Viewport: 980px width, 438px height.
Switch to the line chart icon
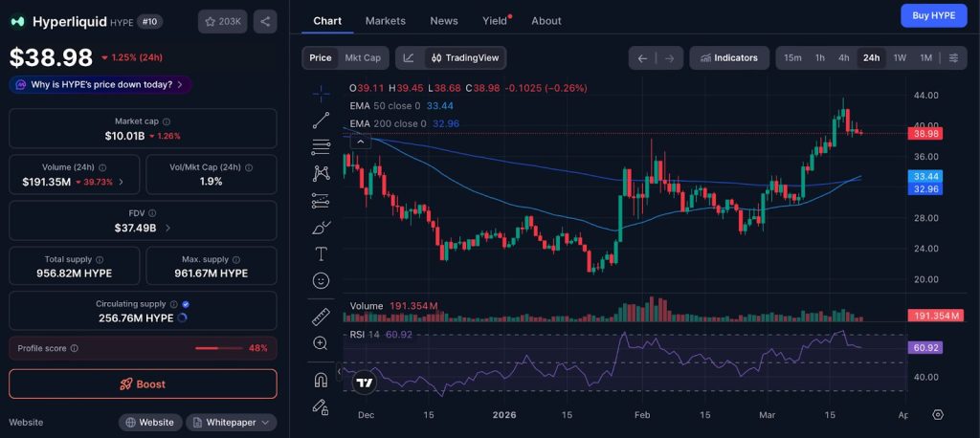(x=409, y=58)
